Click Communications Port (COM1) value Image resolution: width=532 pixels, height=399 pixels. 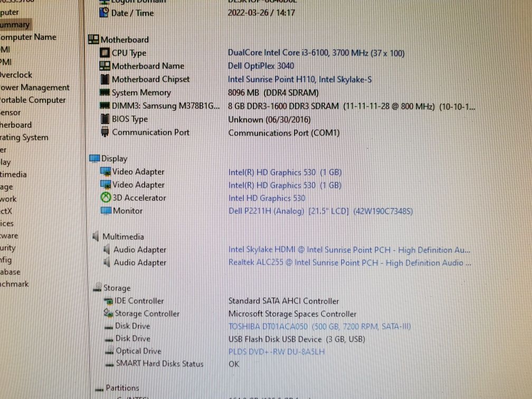[284, 132]
